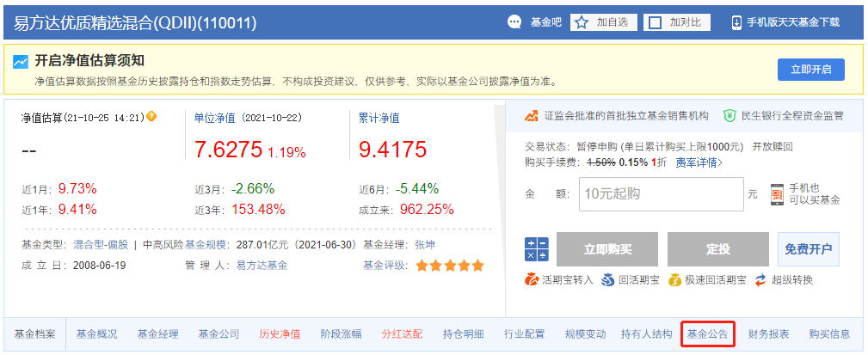Click the 近1月 9.73% value
868x355 pixels.
click(x=77, y=188)
